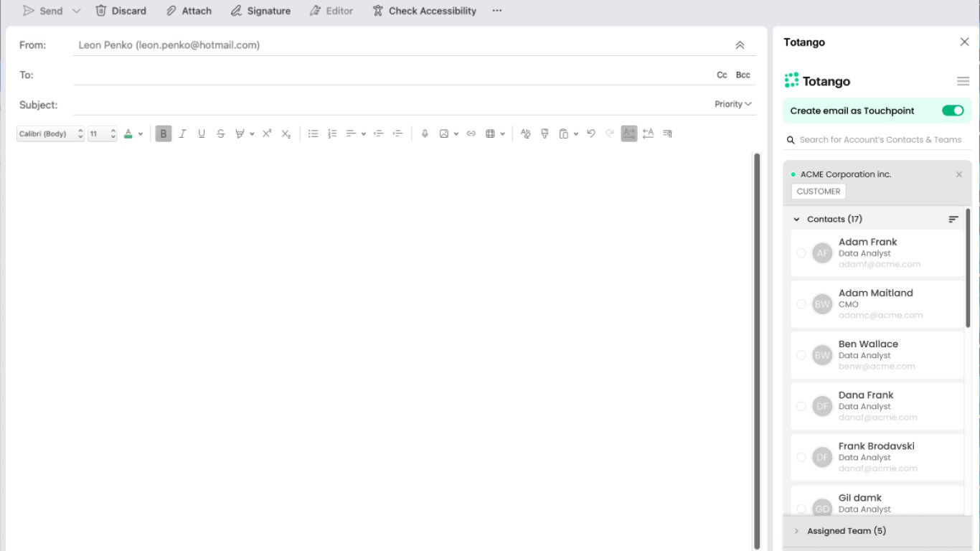Collapse the Contacts (17) section
Viewport: 980px width, 551px height.
click(x=796, y=220)
